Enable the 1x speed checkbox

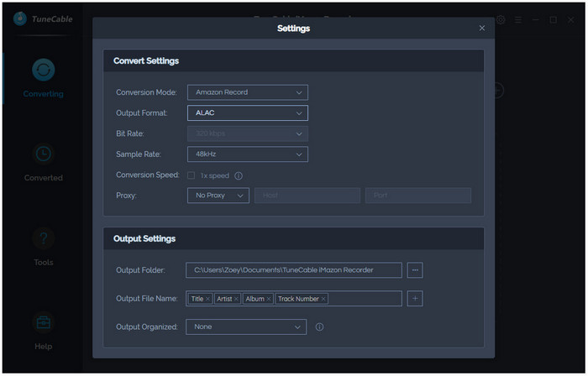point(192,175)
